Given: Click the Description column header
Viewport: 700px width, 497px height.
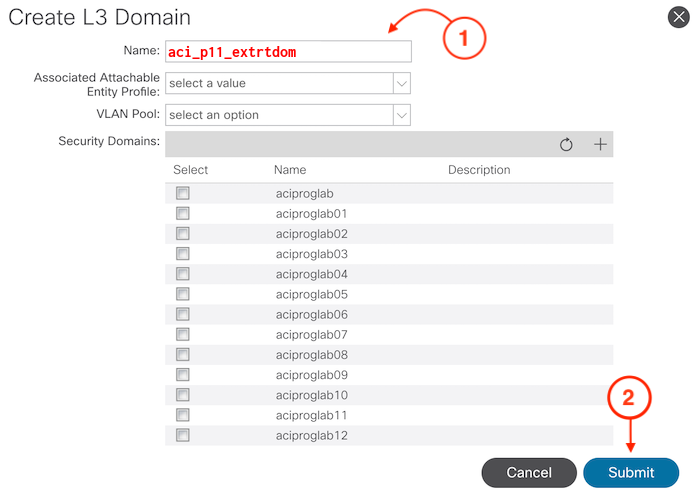Looking at the screenshot, I should 479,170.
